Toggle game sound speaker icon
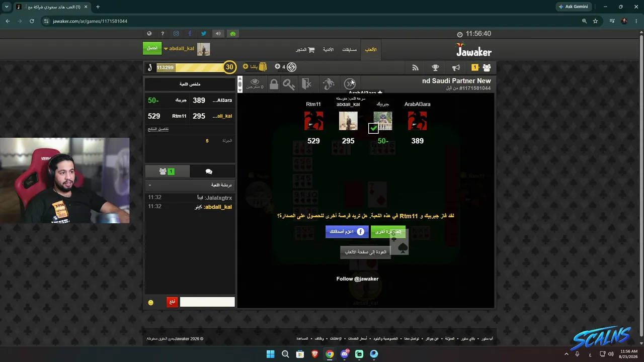The width and height of the screenshot is (644, 362). pos(218,34)
